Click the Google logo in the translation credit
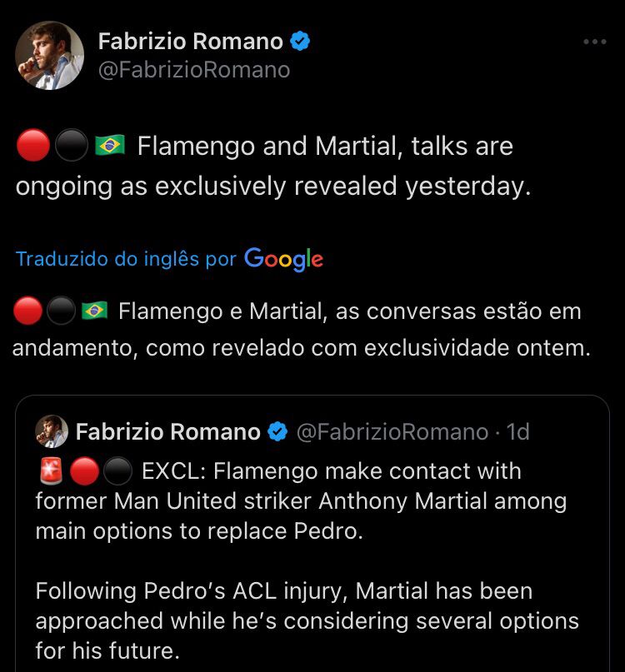Screen dimensions: 625x672 point(283,259)
